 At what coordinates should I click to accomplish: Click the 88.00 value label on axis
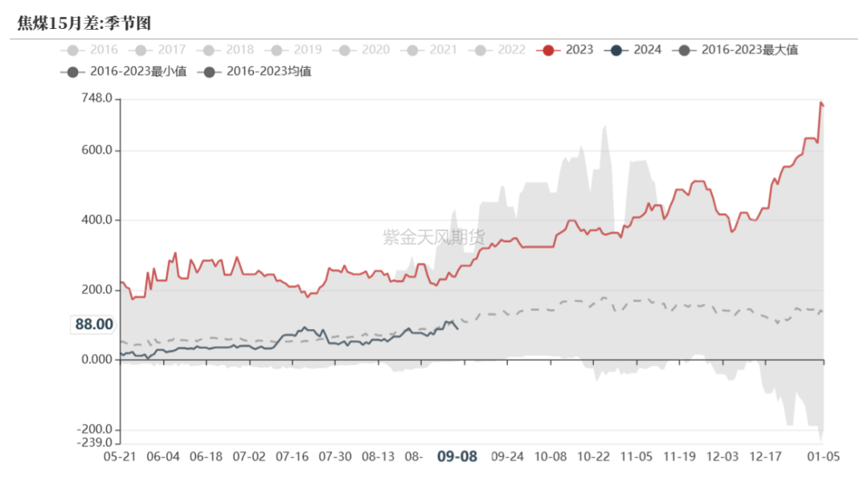point(93,324)
